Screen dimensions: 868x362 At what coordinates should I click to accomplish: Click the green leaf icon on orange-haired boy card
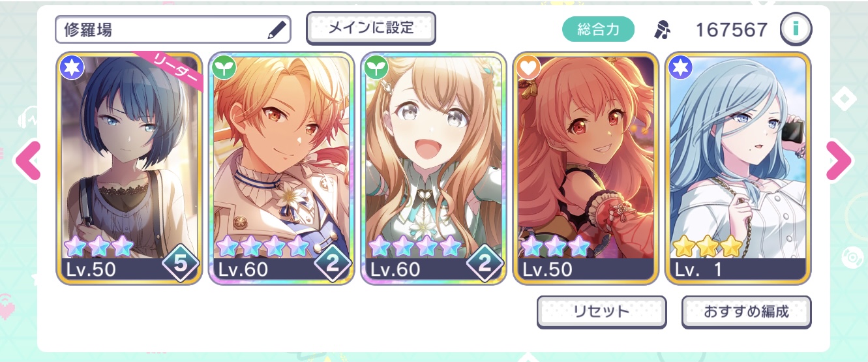(224, 67)
